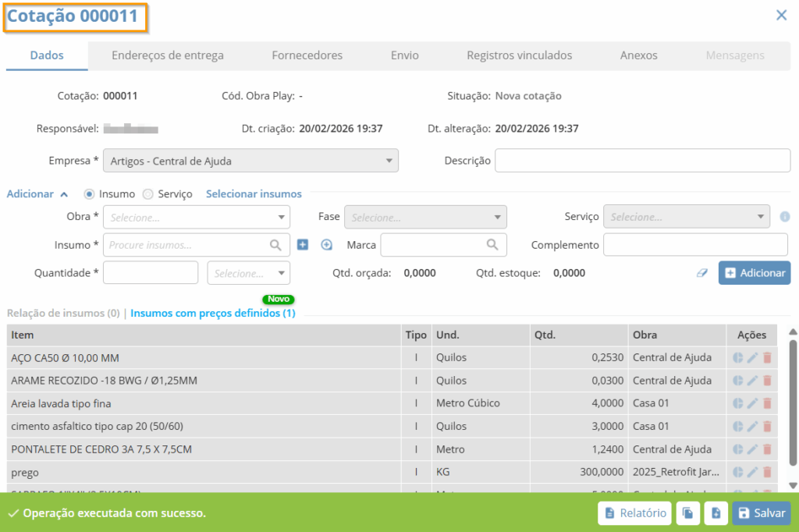The image size is (799, 532).
Task: Click the Selecionar insumos link
Action: (x=254, y=194)
